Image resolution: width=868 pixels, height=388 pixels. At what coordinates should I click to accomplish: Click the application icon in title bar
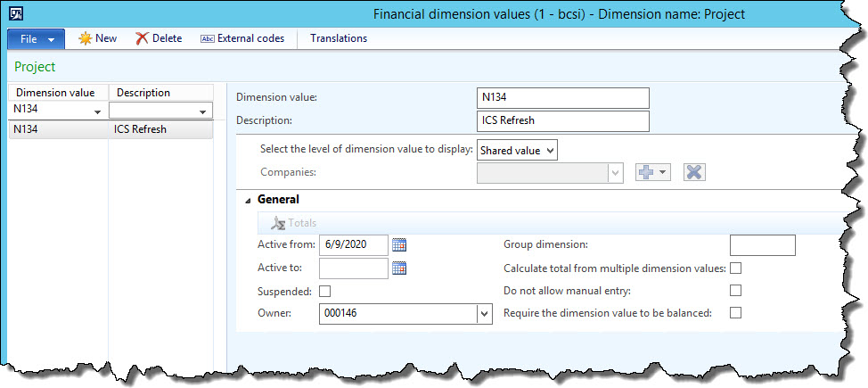point(16,13)
